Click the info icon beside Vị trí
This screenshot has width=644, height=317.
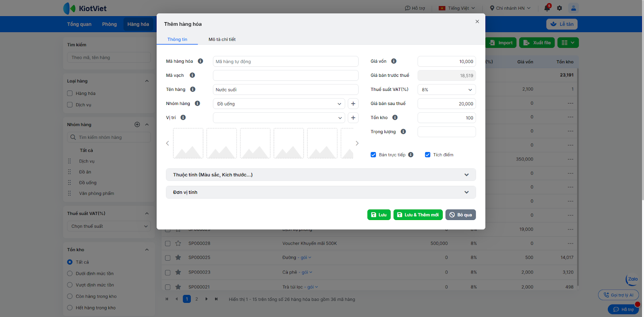click(183, 117)
